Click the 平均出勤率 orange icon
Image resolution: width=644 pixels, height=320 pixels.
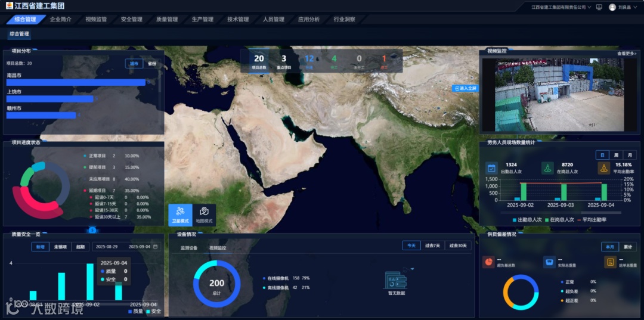click(603, 168)
